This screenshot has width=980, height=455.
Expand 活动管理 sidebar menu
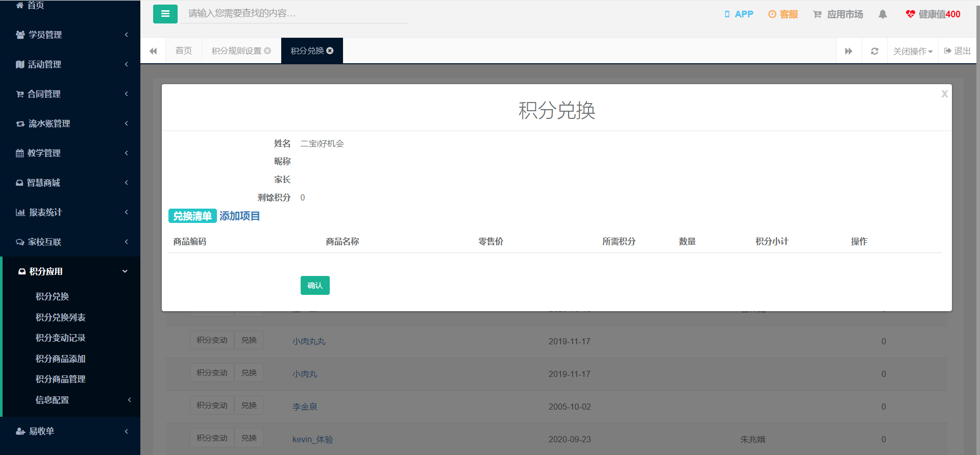coord(70,64)
